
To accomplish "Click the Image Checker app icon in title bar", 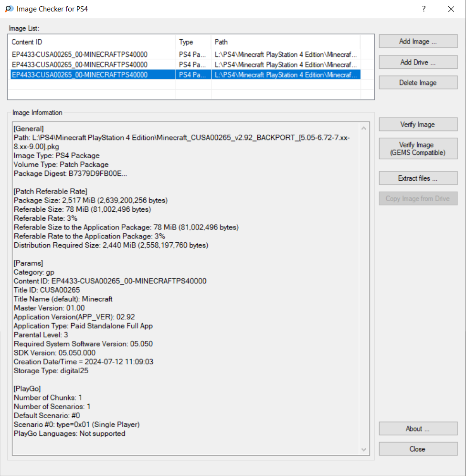I will [9, 9].
